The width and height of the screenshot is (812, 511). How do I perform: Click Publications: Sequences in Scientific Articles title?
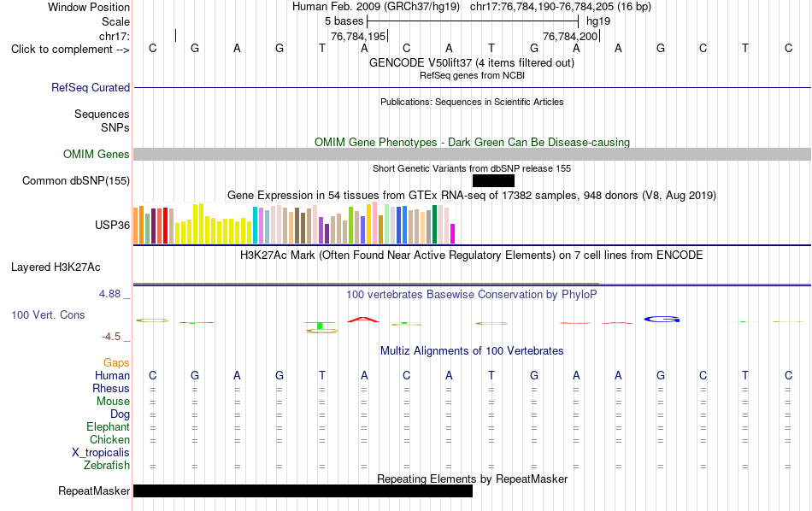pos(472,102)
